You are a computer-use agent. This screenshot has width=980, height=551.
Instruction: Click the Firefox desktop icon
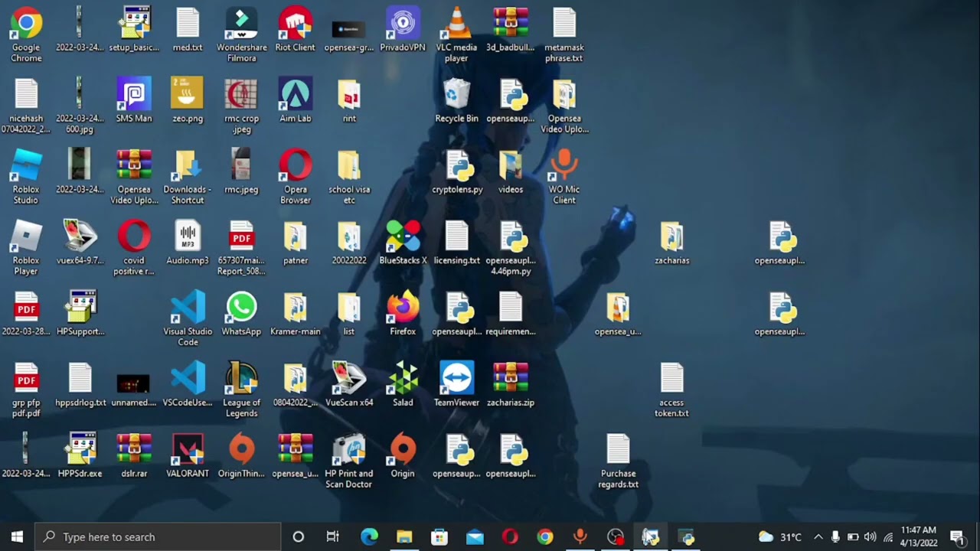click(x=403, y=314)
